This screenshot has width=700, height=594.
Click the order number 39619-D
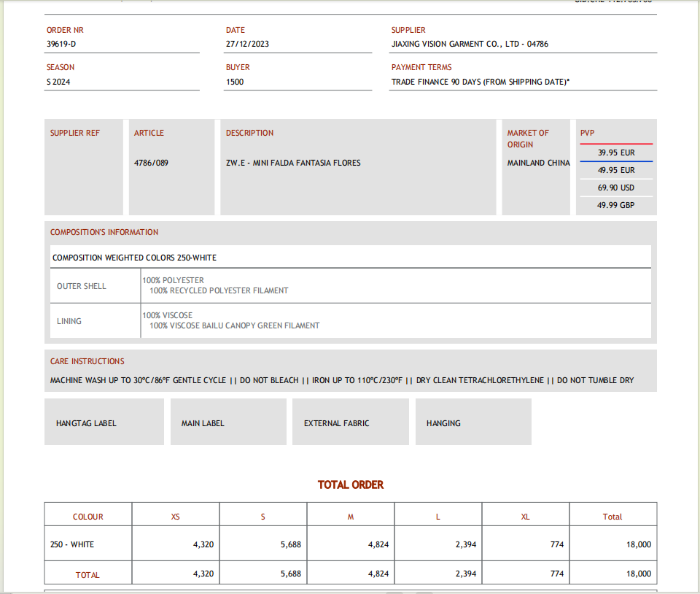(x=61, y=44)
